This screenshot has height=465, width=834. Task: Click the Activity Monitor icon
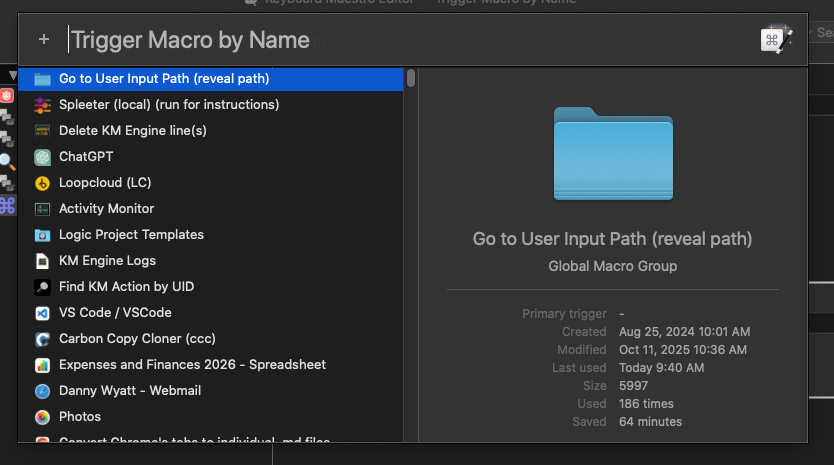[x=42, y=209]
